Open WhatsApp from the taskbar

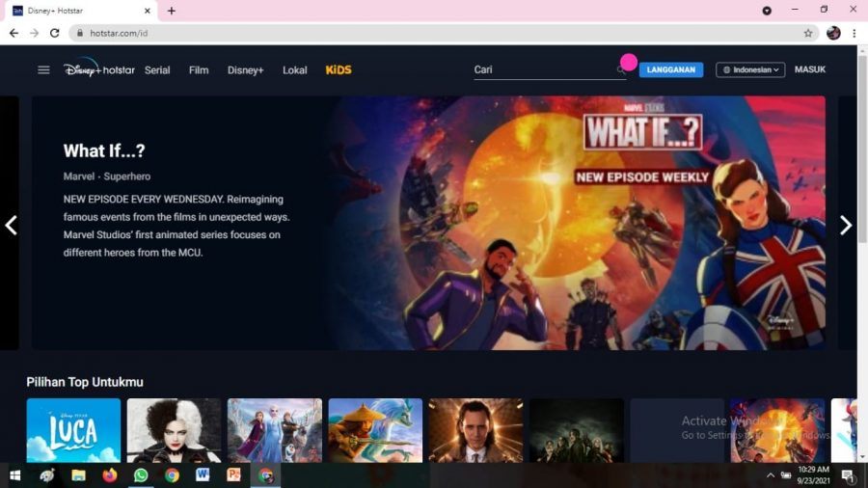click(141, 475)
